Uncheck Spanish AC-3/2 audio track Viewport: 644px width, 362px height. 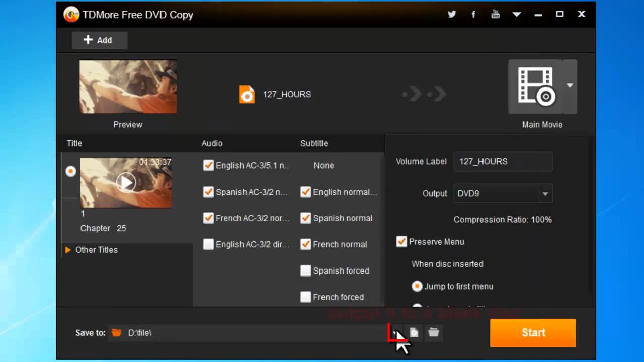click(x=208, y=192)
